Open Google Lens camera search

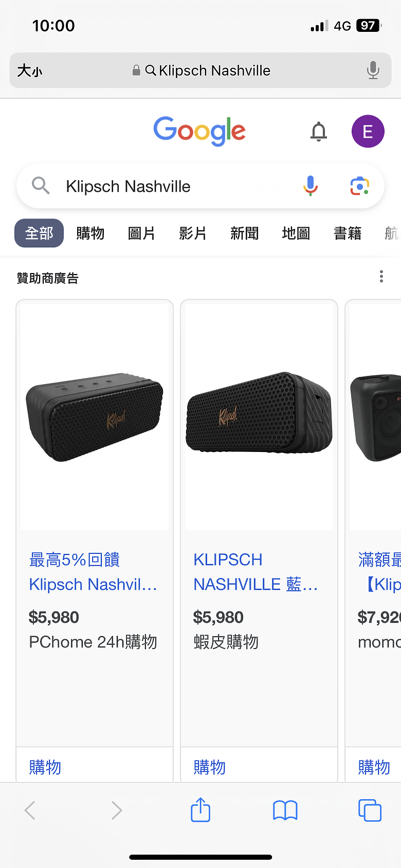coord(360,186)
